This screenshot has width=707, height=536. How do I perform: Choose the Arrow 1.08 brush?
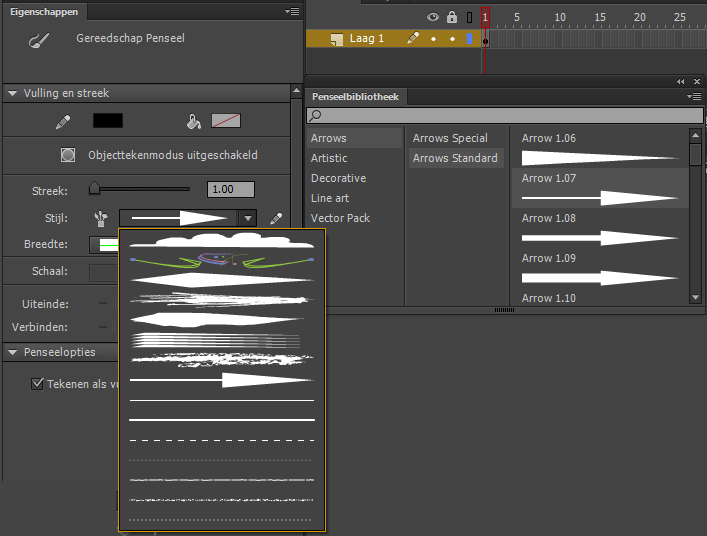click(x=600, y=228)
